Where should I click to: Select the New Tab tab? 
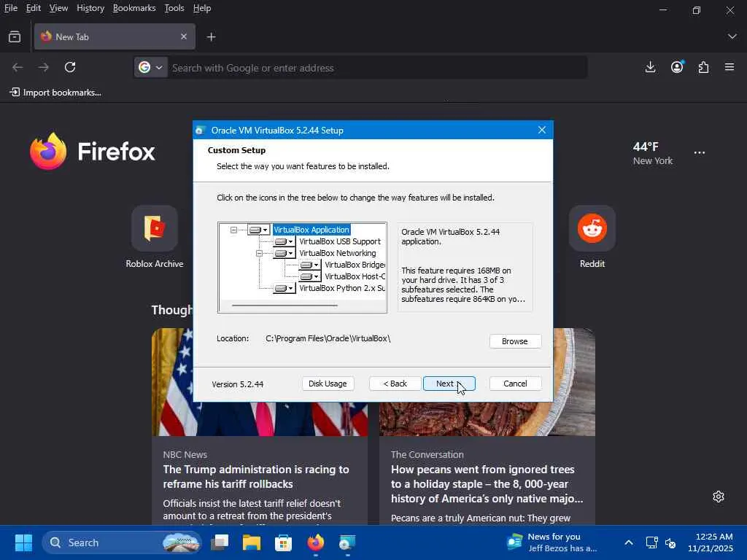point(115,36)
